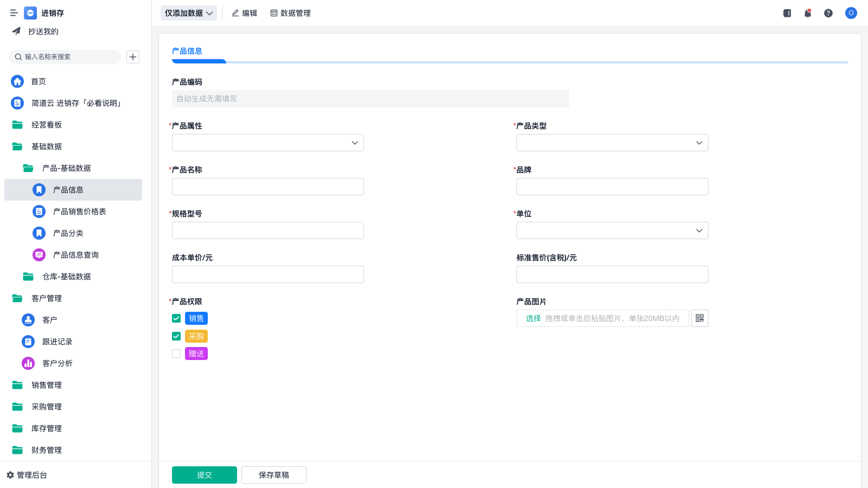Screen dimensions: 868x488
Task: Switch to 数据管理 view
Action: click(x=290, y=13)
